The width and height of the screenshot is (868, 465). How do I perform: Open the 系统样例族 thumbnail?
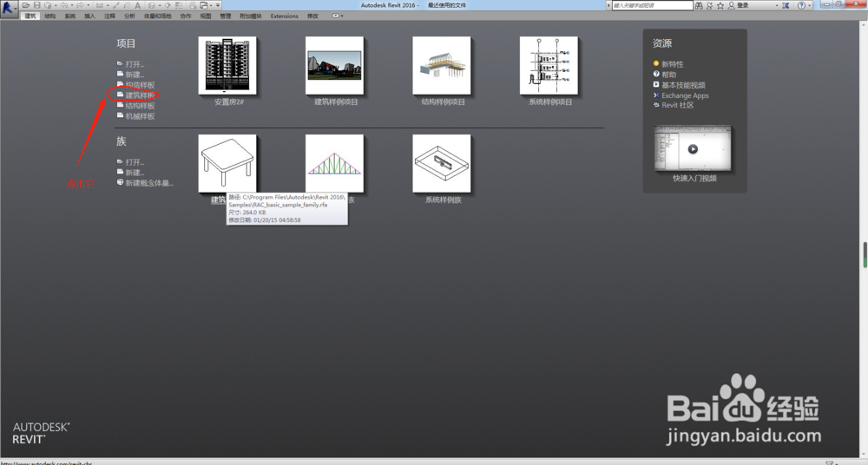pos(442,163)
